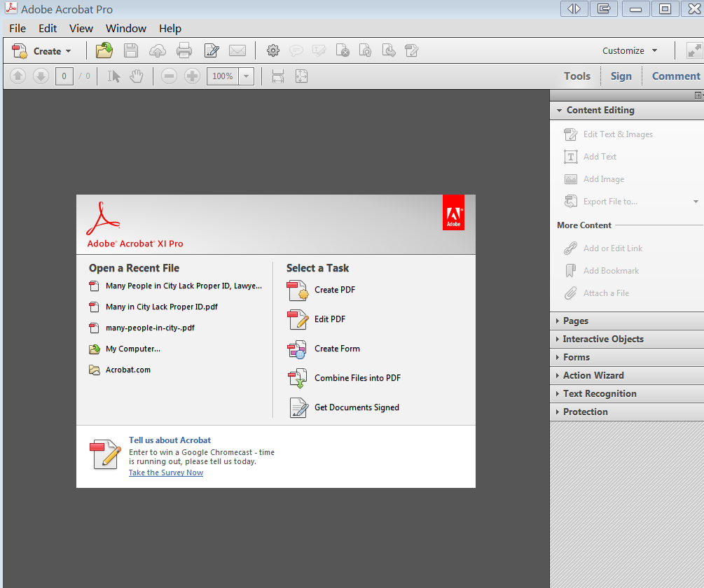Open a file using the Open folder icon
Screen dimensions: 704x588
(x=104, y=50)
